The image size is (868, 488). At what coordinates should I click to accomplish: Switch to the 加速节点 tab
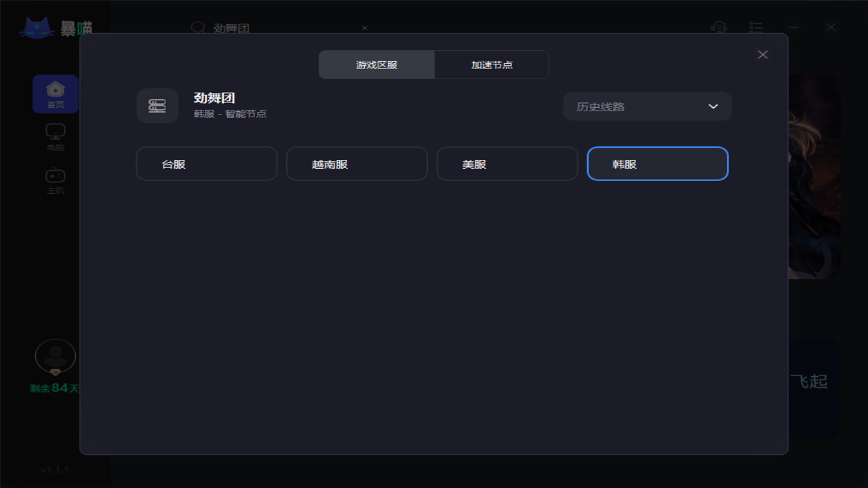(492, 65)
